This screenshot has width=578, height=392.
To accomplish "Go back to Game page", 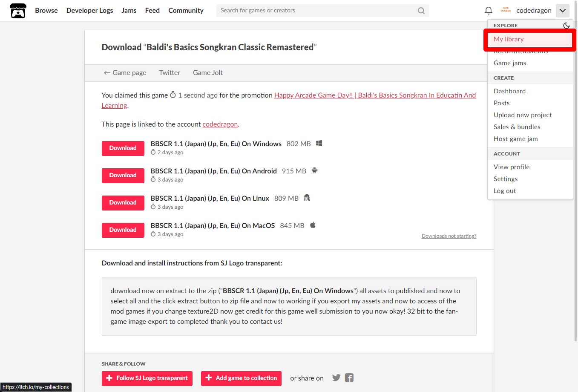I will pos(125,73).
